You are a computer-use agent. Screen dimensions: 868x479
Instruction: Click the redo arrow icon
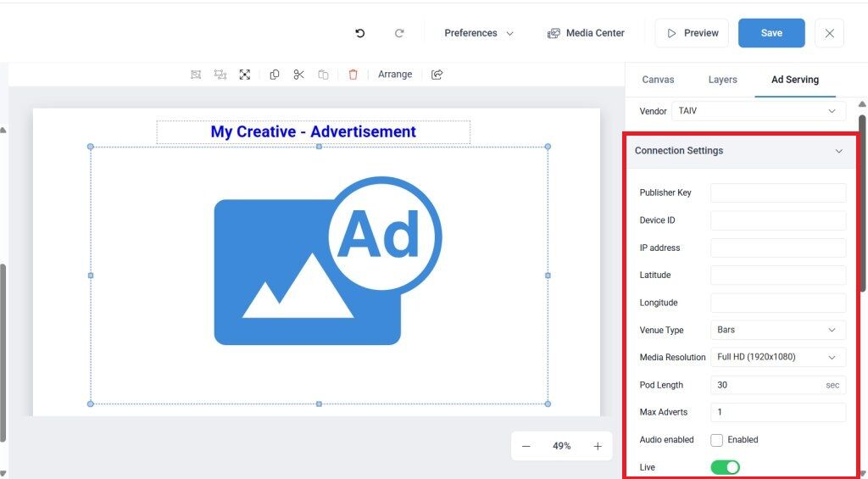(x=399, y=33)
